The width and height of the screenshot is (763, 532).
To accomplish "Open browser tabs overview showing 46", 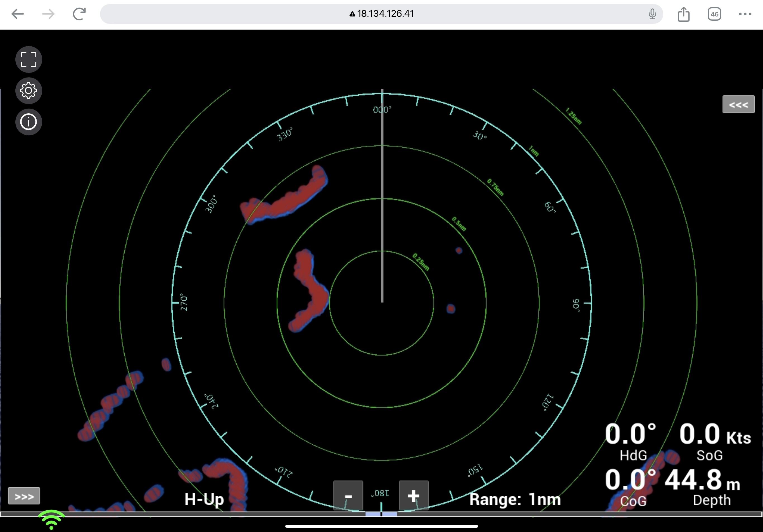I will point(714,14).
